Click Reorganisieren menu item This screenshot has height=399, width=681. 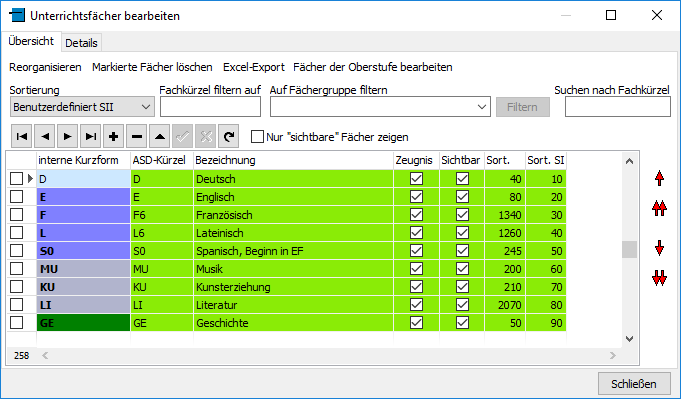(45, 67)
